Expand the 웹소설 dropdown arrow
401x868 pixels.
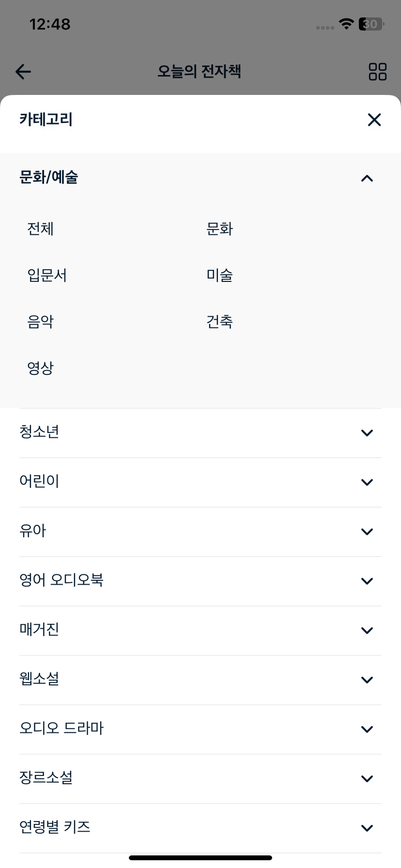tap(367, 680)
